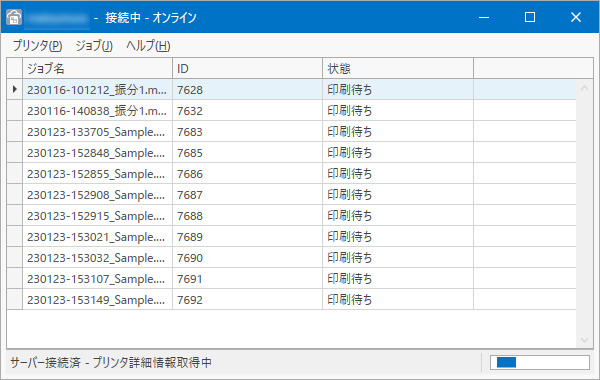Click status text サーバー接続済
Image resolution: width=600 pixels, height=380 pixels.
(x=46, y=362)
